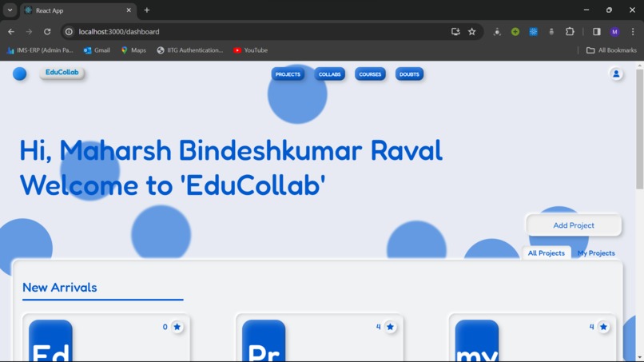Toggle the browser side panel icon
Screen dimensions: 644x362
coord(597,32)
